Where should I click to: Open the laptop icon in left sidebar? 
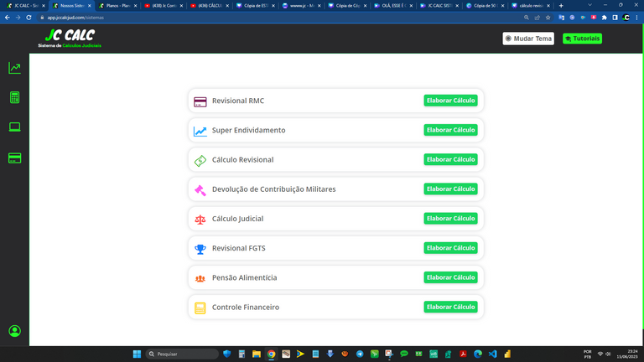(15, 127)
